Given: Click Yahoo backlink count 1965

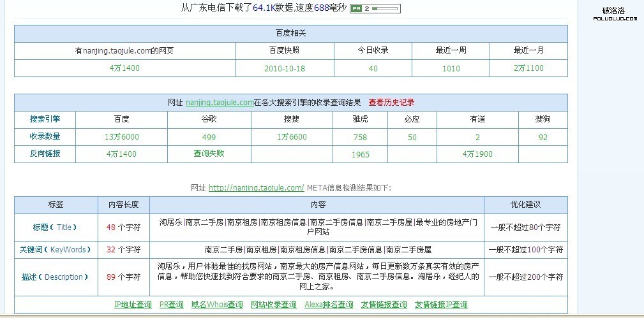Looking at the screenshot, I should [x=360, y=154].
